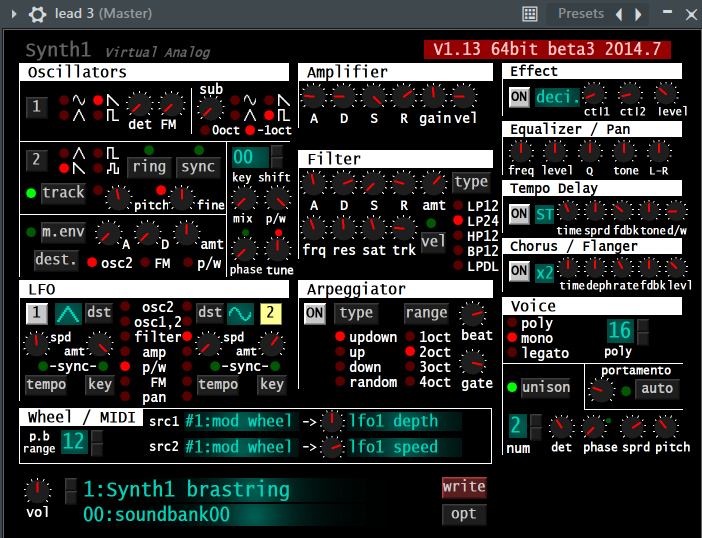Image resolution: width=702 pixels, height=538 pixels.
Task: Open the plugin window options arrow
Action: 14,14
